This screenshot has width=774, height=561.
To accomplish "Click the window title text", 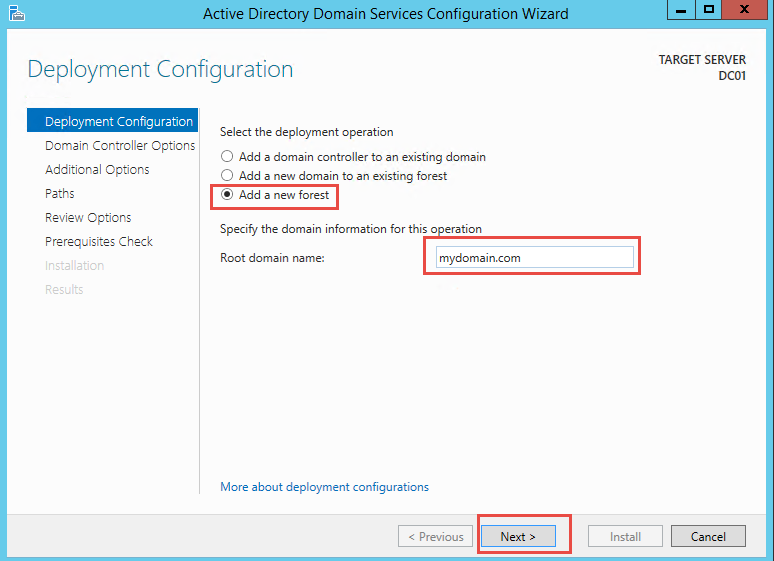I will click(x=386, y=14).
